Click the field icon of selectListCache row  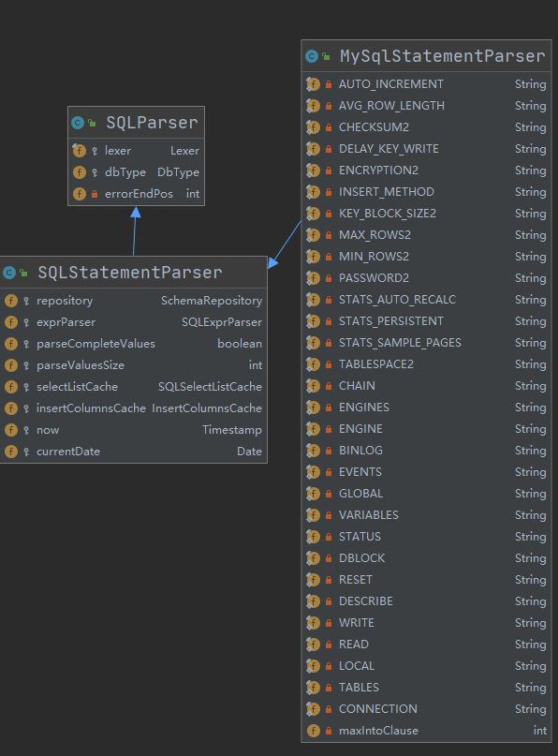point(11,387)
